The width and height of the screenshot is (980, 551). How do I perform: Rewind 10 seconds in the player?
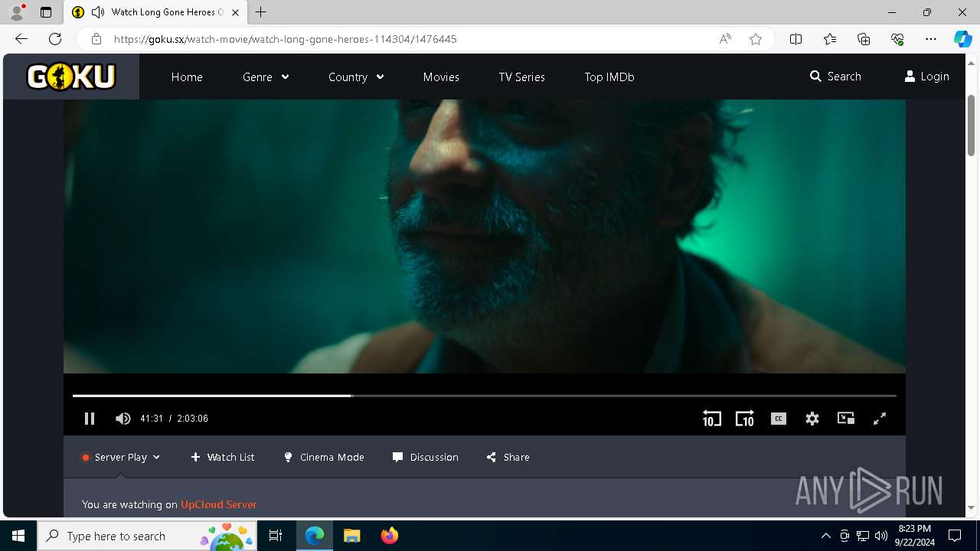[711, 419]
